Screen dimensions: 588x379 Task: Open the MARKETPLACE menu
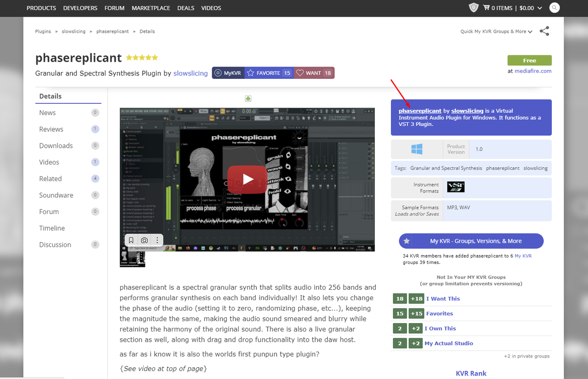pos(151,8)
